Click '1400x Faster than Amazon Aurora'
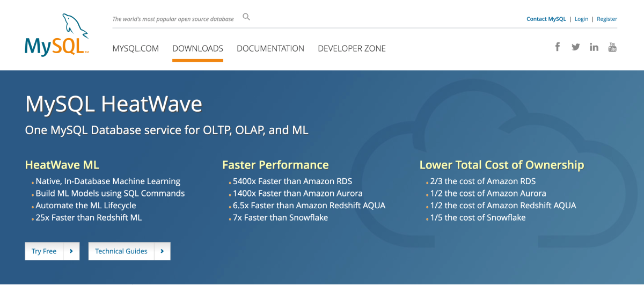This screenshot has width=644, height=285. [x=298, y=193]
